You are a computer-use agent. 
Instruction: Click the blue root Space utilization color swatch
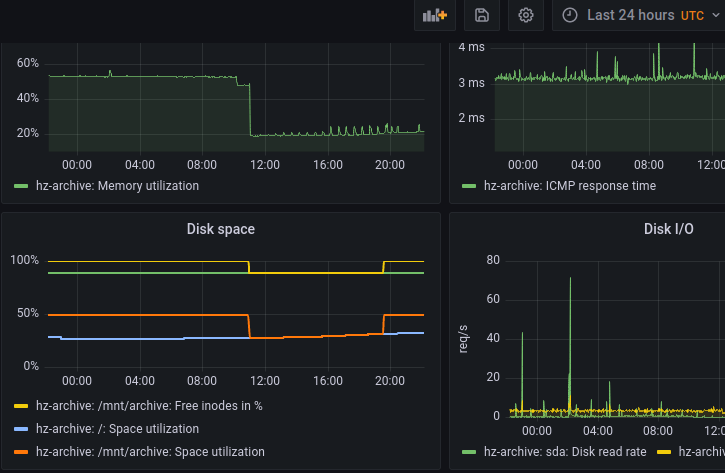coord(21,429)
